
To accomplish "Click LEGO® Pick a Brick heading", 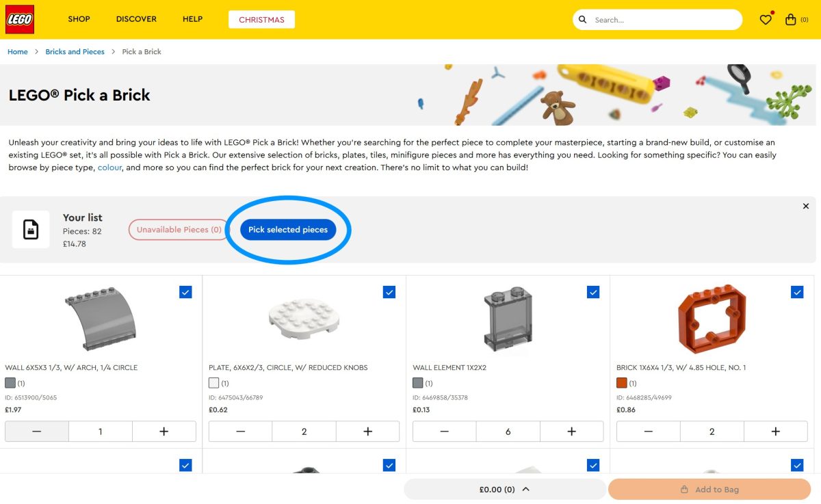I will (x=79, y=95).
